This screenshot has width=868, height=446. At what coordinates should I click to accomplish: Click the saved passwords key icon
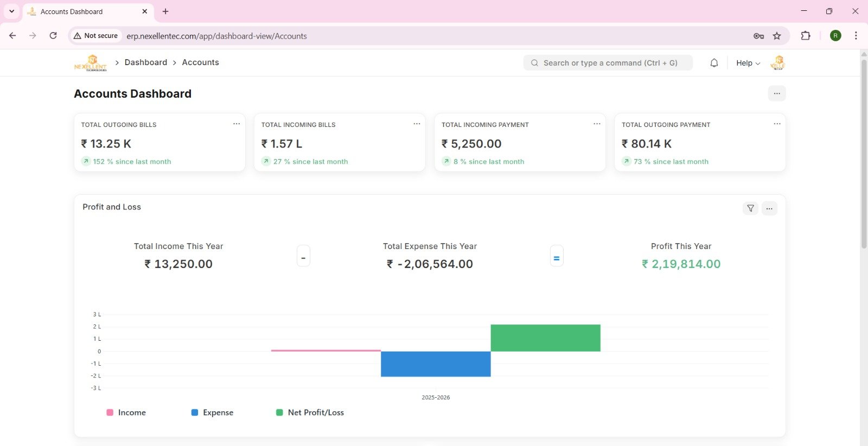pyautogui.click(x=758, y=36)
